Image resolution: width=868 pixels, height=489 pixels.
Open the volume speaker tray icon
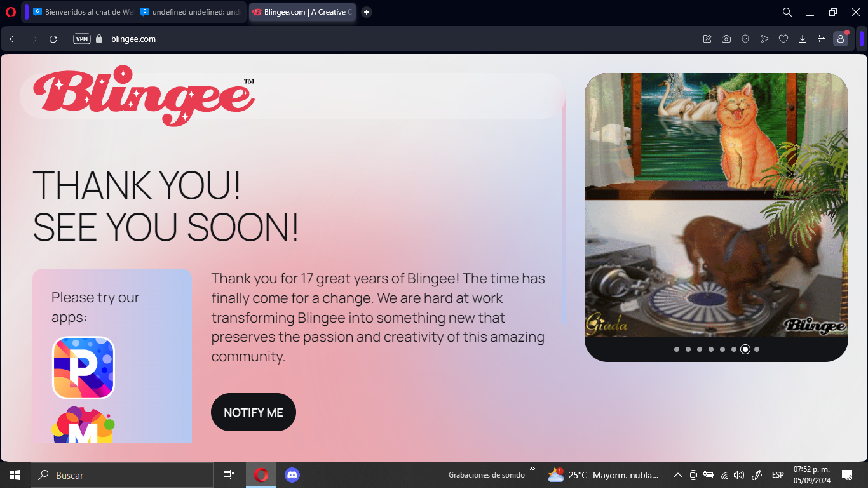pos(738,475)
